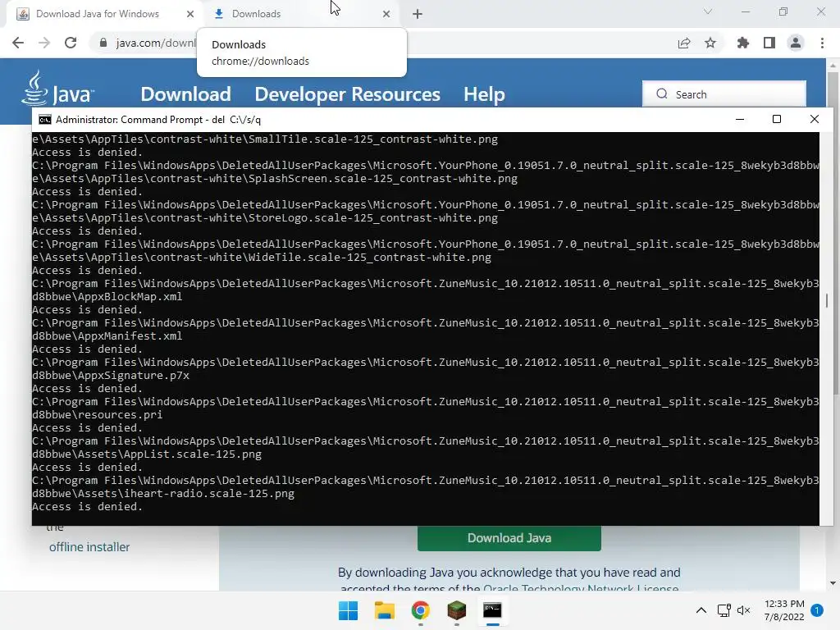Click the network tray icon
The image size is (840, 630).
tap(724, 610)
